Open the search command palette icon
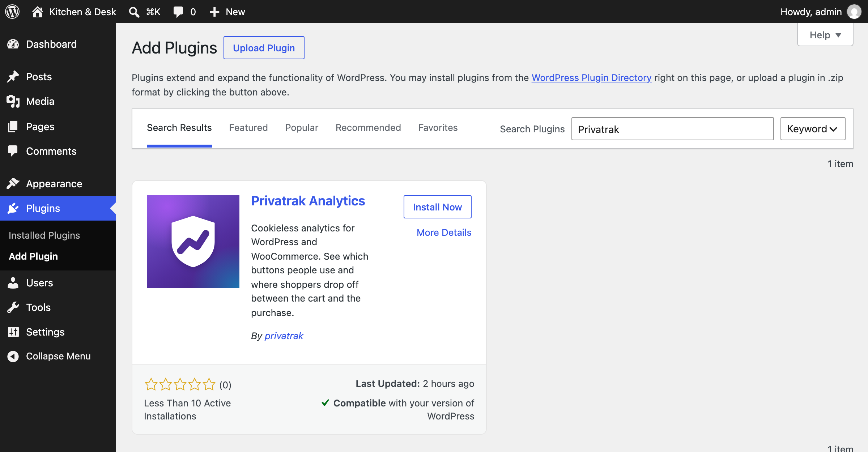 (134, 12)
